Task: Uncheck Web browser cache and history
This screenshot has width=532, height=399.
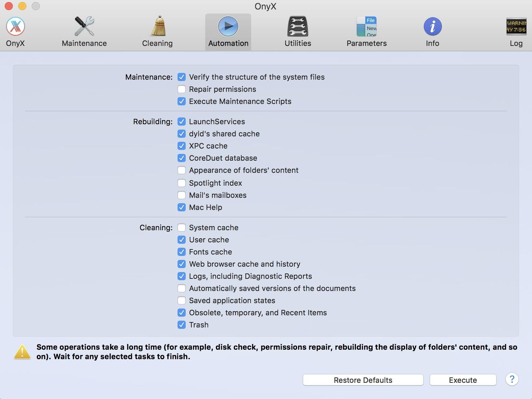Action: pyautogui.click(x=182, y=264)
